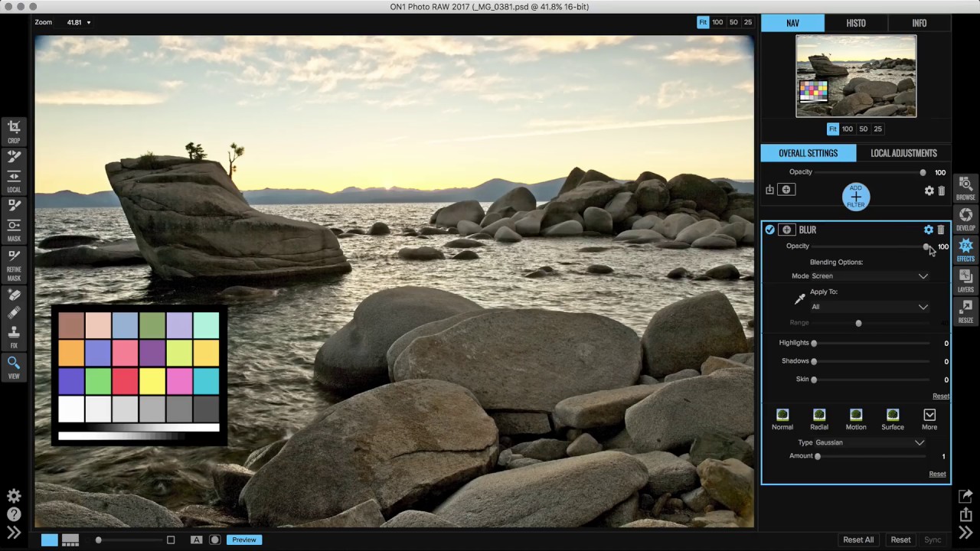Viewport: 980px width, 551px height.
Task: Click the Highlights slider handle
Action: [x=814, y=344]
